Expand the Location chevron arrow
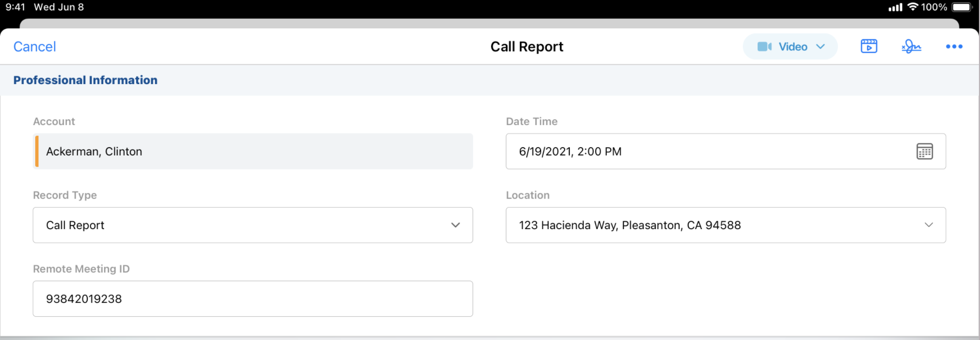This screenshot has height=340, width=980. click(x=928, y=225)
